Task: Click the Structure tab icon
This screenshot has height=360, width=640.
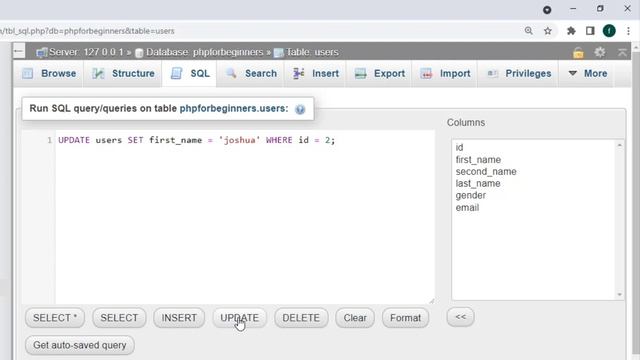Action: (x=98, y=73)
